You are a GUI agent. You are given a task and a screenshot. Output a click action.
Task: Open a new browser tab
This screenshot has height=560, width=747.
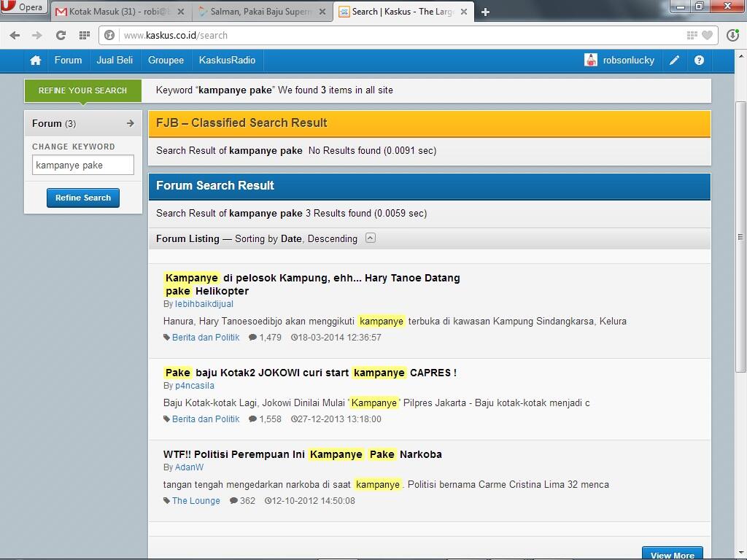(485, 12)
